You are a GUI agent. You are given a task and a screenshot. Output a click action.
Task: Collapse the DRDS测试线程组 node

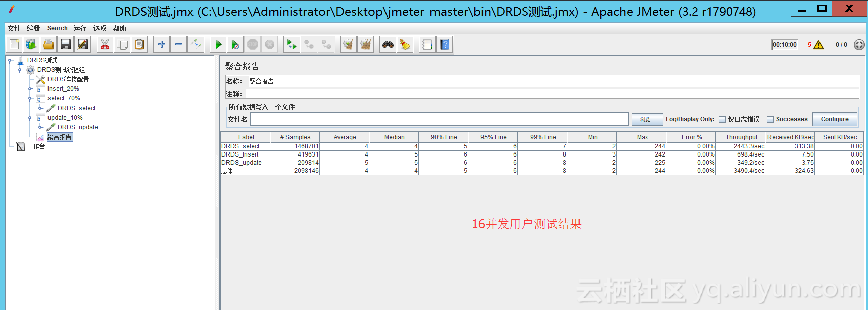point(20,70)
